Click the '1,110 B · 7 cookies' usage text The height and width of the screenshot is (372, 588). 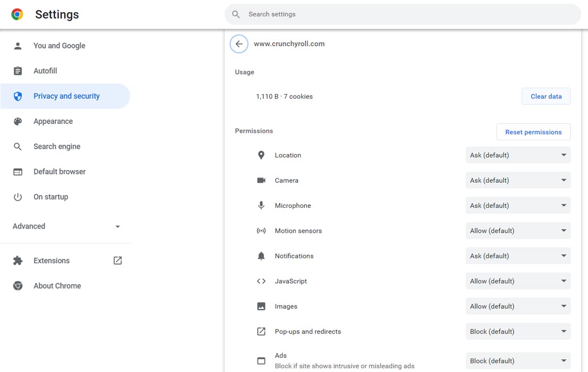click(284, 96)
